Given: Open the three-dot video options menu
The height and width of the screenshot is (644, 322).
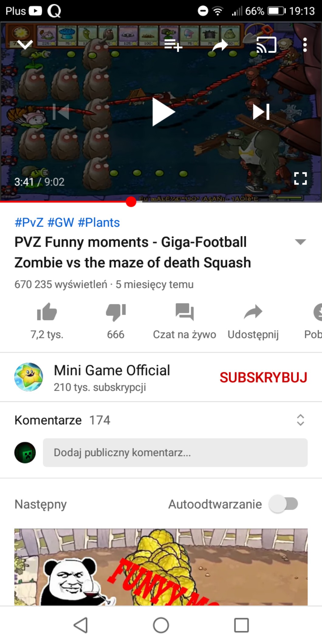Looking at the screenshot, I should [x=305, y=45].
